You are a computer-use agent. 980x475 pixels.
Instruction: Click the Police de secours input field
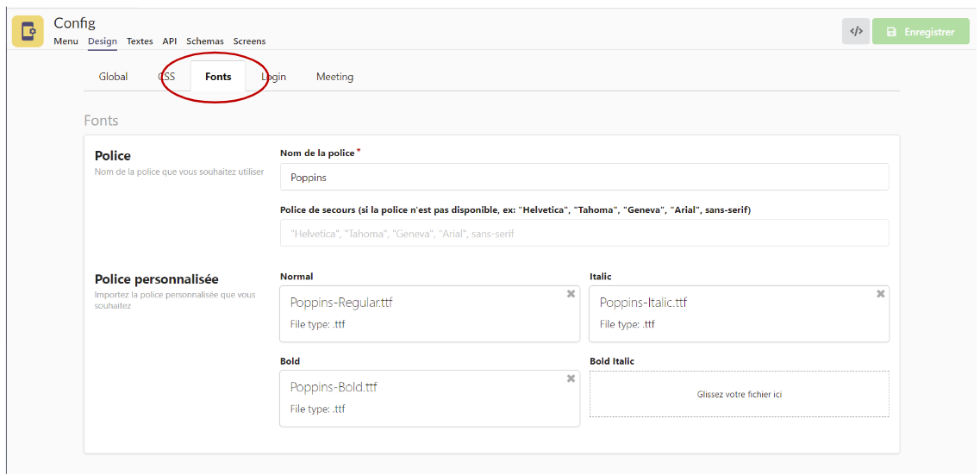(x=584, y=234)
